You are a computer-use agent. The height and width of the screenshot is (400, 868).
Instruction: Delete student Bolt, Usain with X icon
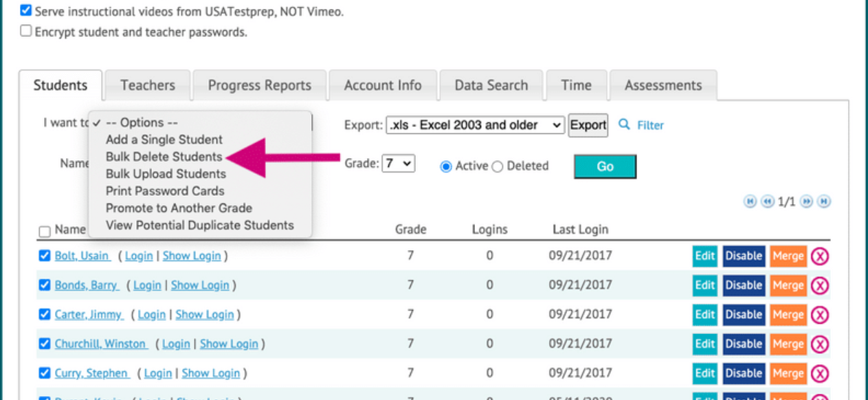[x=820, y=256]
